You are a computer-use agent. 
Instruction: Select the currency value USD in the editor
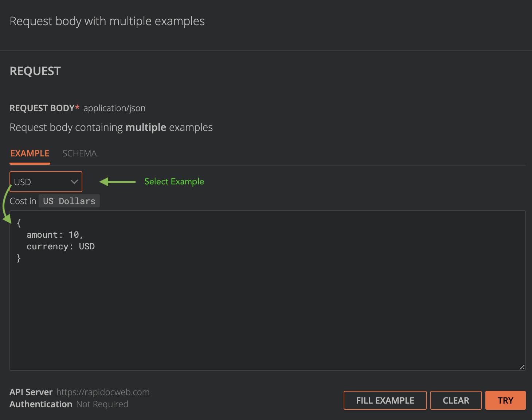click(x=87, y=246)
